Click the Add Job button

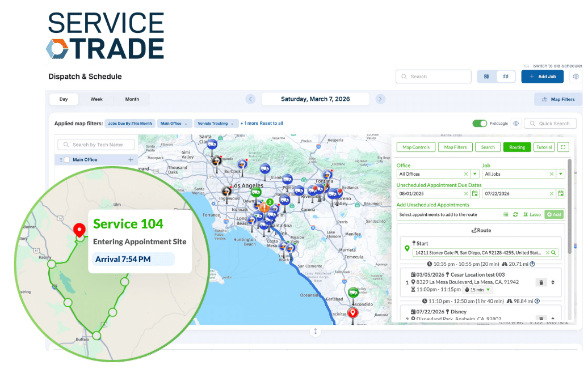tap(542, 77)
